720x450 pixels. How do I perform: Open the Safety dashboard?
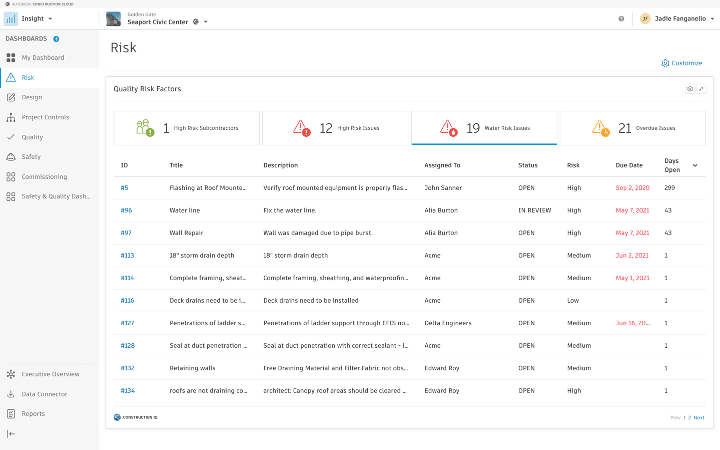[31, 156]
